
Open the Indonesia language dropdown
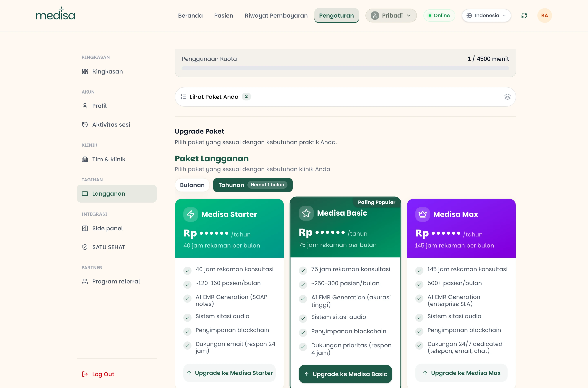[x=486, y=16]
